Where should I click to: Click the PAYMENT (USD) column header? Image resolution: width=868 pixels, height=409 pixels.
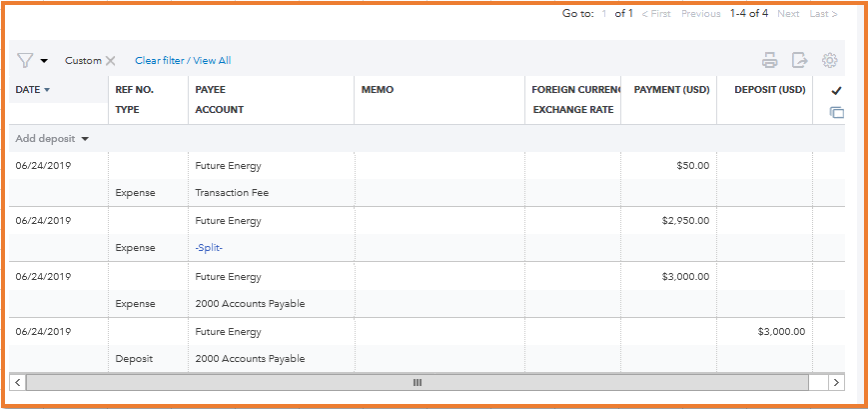tap(671, 90)
